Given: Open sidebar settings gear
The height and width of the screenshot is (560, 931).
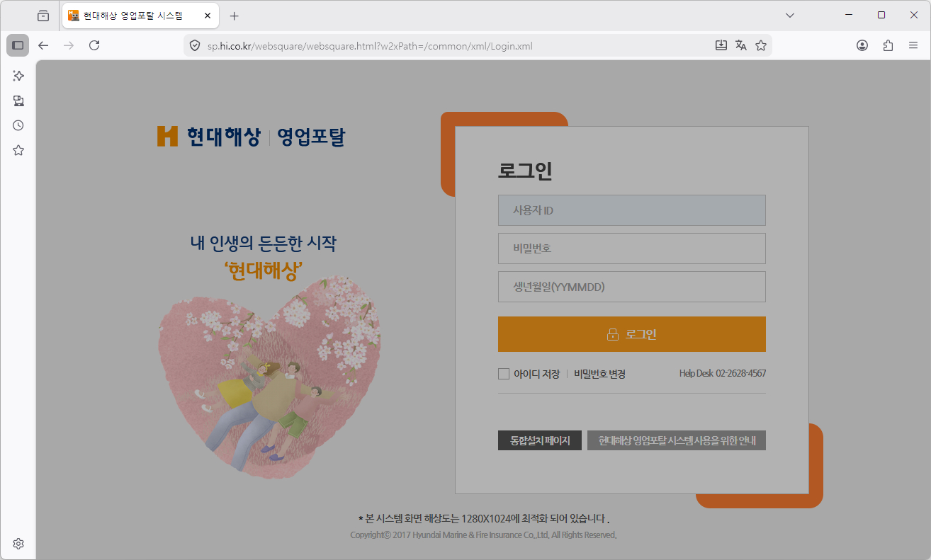Looking at the screenshot, I should (x=18, y=544).
